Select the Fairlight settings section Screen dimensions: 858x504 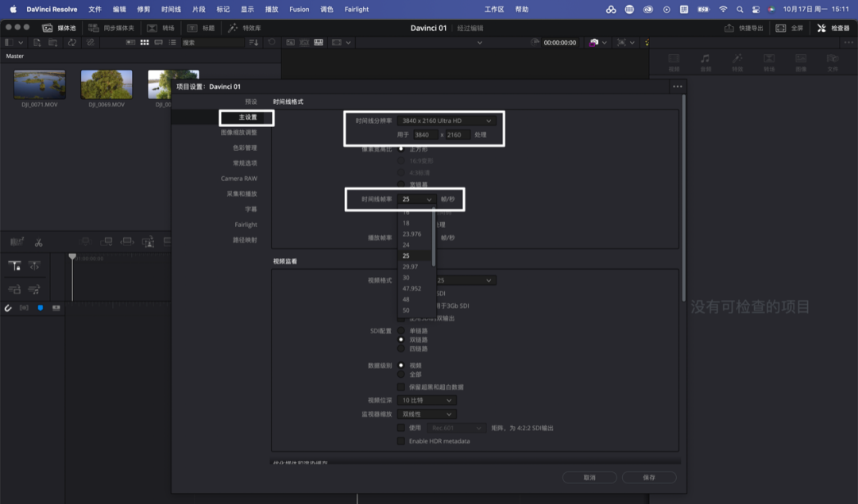[x=245, y=224]
